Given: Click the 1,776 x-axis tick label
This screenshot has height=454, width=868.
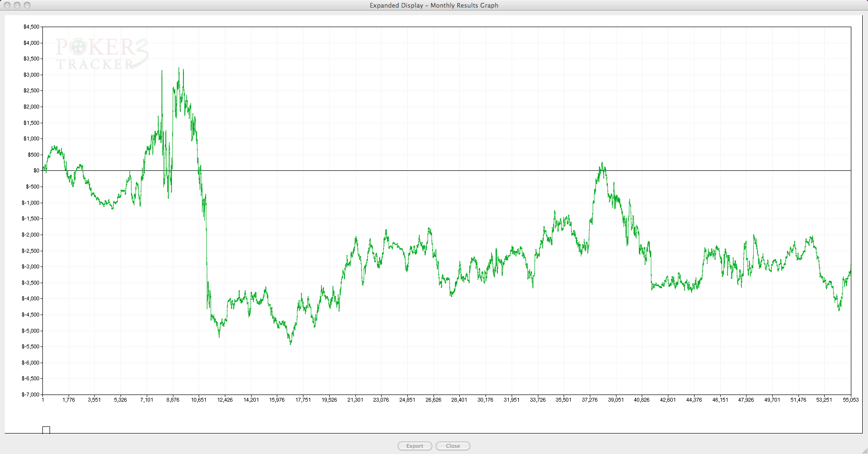Looking at the screenshot, I should (x=69, y=400).
